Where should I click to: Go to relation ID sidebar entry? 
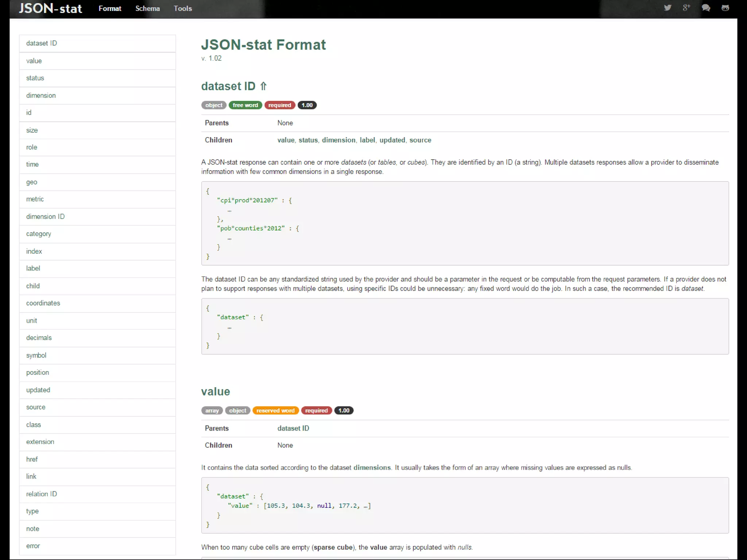point(42,494)
